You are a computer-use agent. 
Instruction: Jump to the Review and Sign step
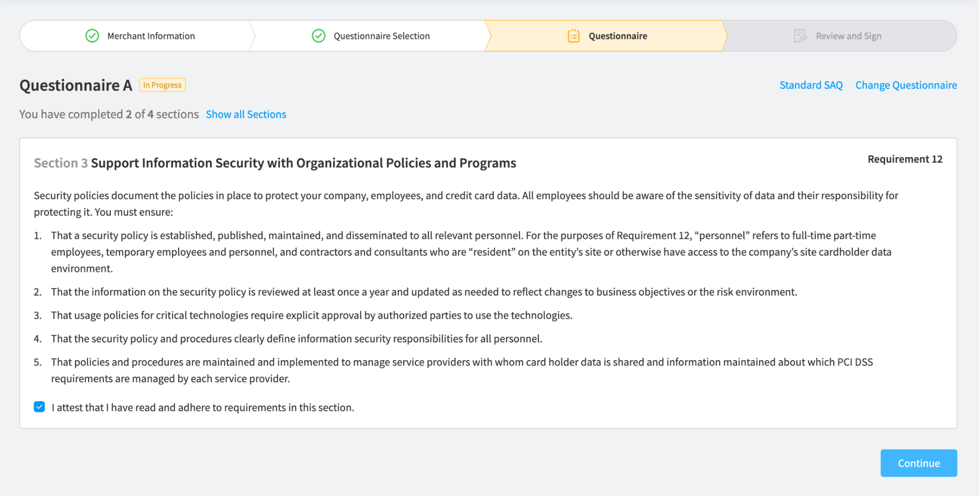(848, 36)
